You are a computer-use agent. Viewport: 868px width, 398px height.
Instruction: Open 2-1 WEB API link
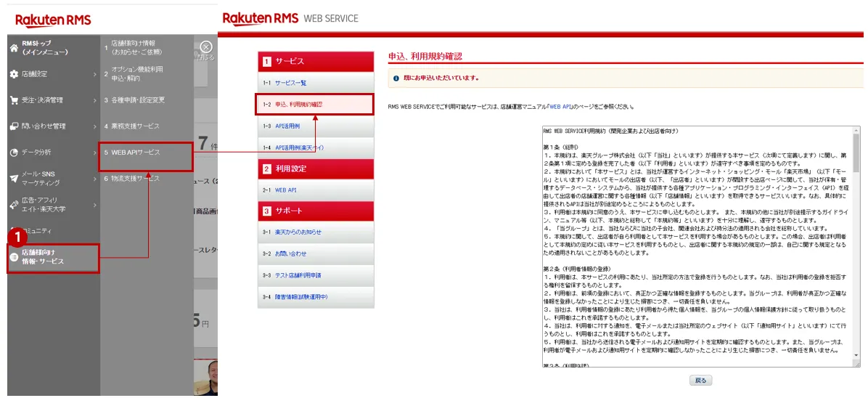pyautogui.click(x=286, y=190)
